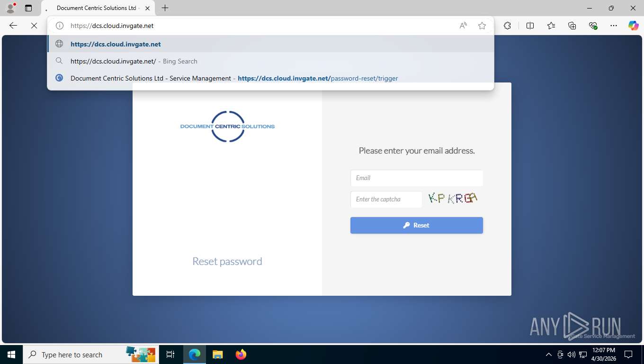Screen dimensions: 644x364
Task: Open Browser essentials heart icon
Action: coord(593,26)
